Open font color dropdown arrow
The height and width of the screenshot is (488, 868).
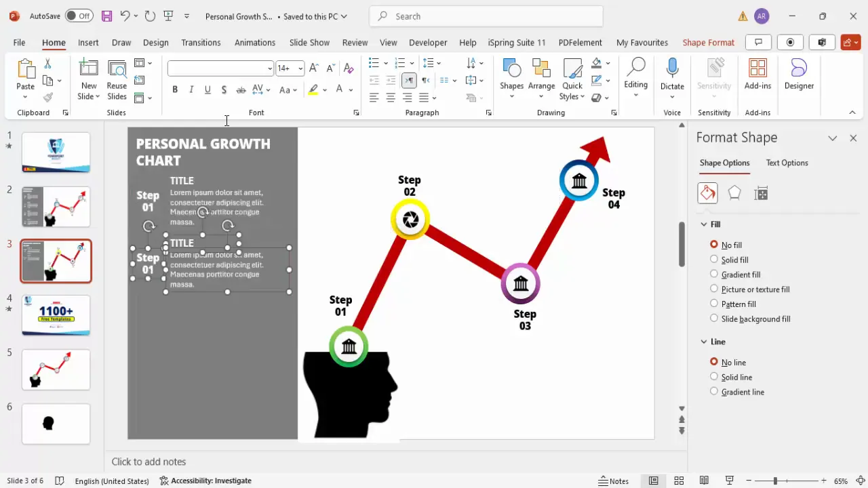tap(351, 89)
